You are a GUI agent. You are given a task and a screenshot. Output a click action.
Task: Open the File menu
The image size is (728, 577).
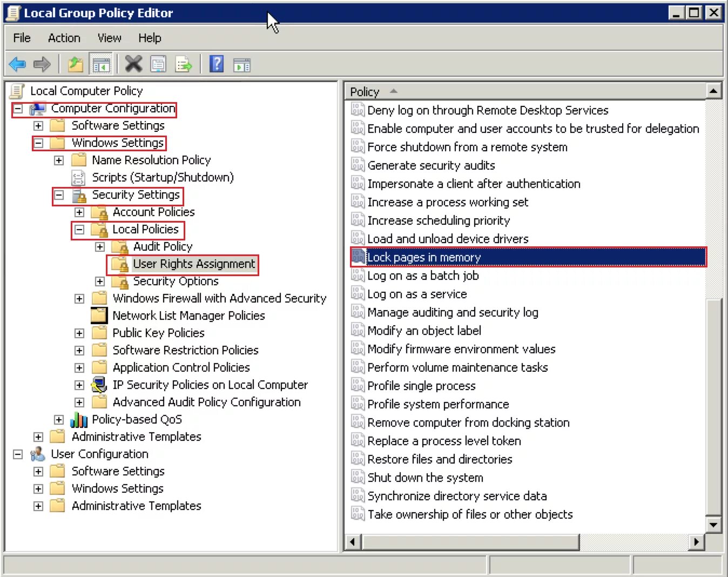tap(22, 38)
